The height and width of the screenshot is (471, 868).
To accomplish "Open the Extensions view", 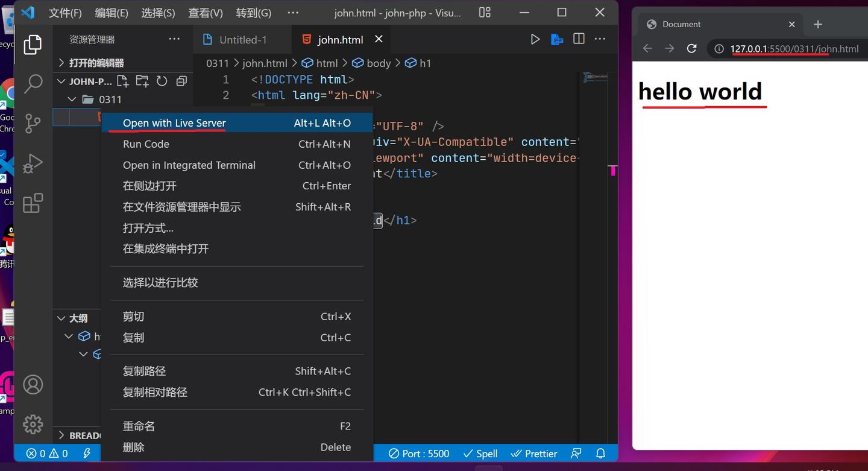I will (x=33, y=203).
